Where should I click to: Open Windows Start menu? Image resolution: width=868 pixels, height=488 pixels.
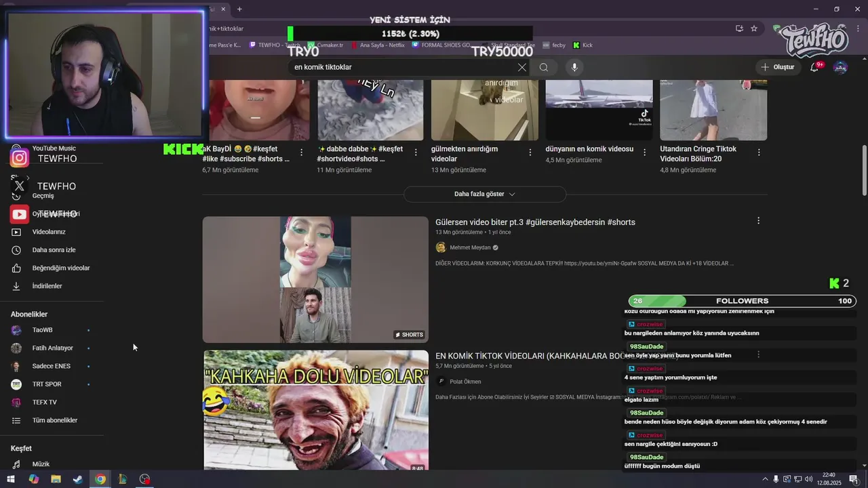[11, 479]
